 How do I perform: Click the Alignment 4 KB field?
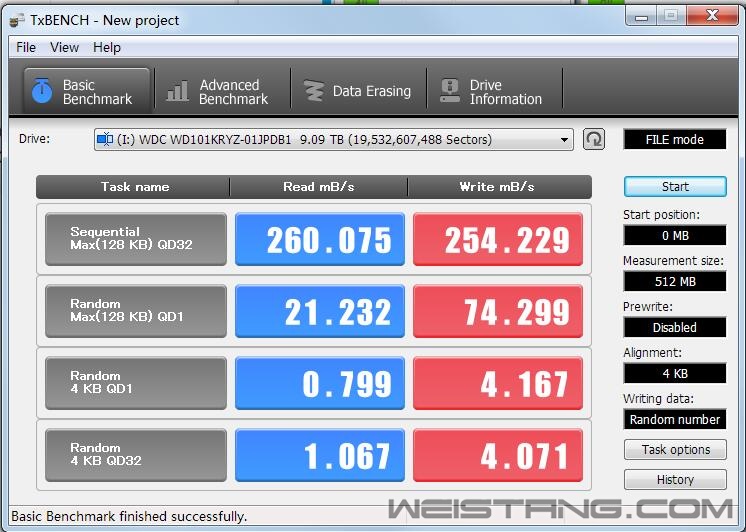[x=675, y=374]
